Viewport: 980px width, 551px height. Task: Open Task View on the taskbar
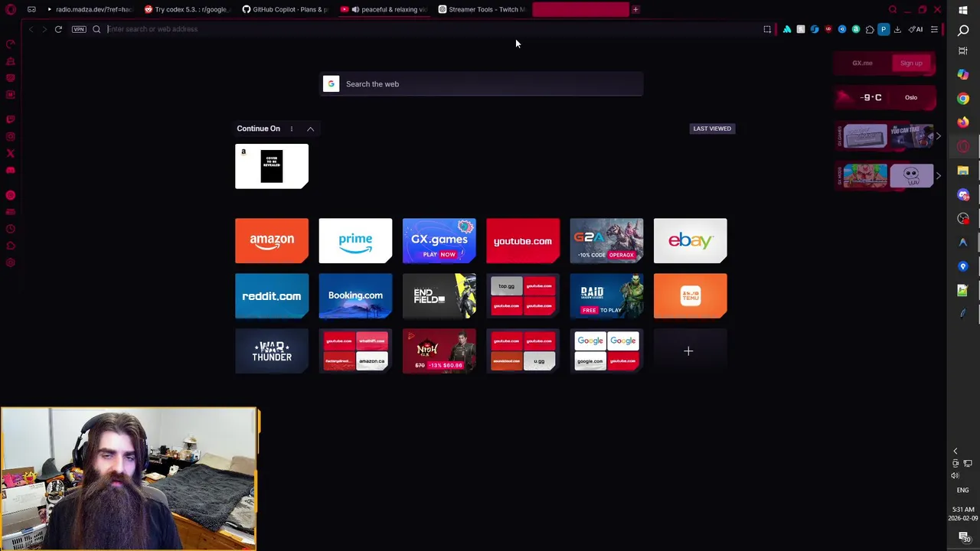coord(963,51)
